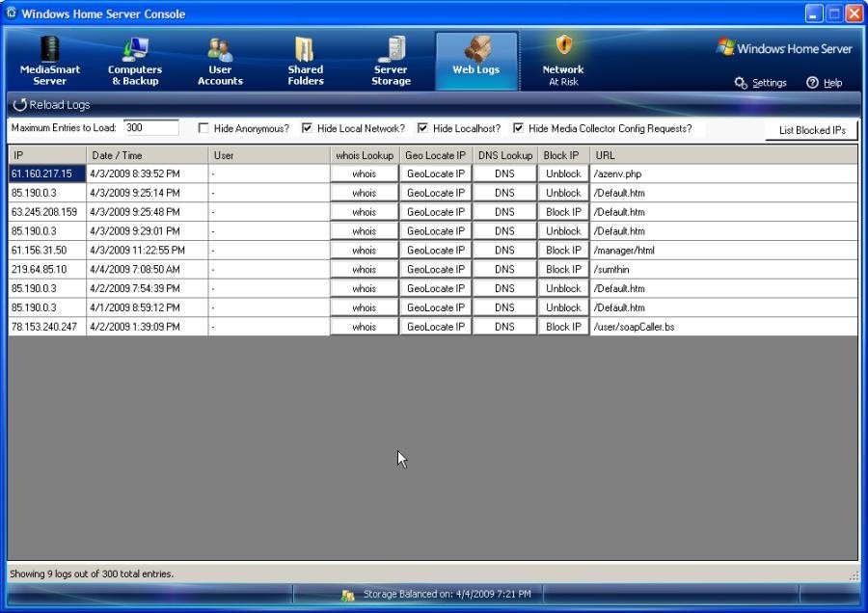
Task: Block IP 63.245.208.159
Action: click(x=563, y=212)
